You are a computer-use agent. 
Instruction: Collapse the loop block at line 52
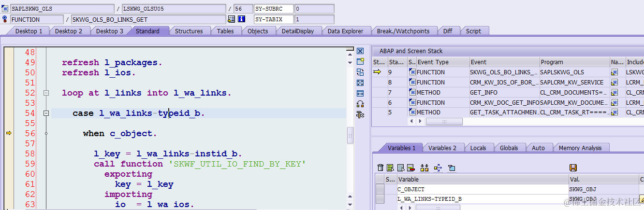pyautogui.click(x=46, y=93)
